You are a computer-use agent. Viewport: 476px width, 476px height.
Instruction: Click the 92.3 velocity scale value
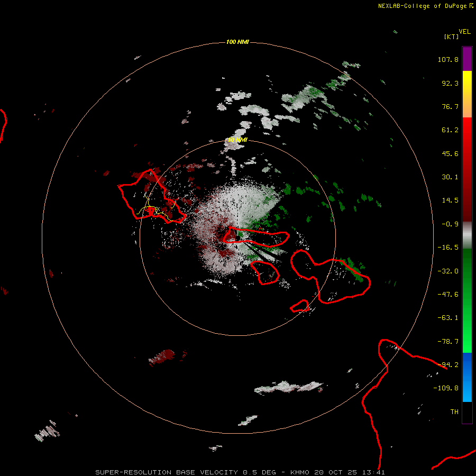(450, 83)
